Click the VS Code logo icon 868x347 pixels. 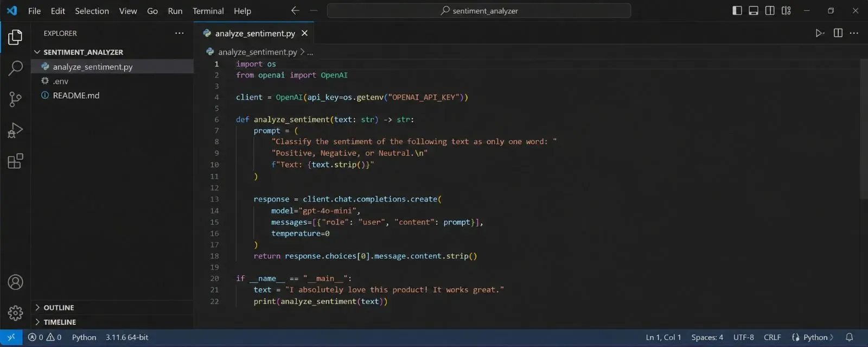click(12, 10)
